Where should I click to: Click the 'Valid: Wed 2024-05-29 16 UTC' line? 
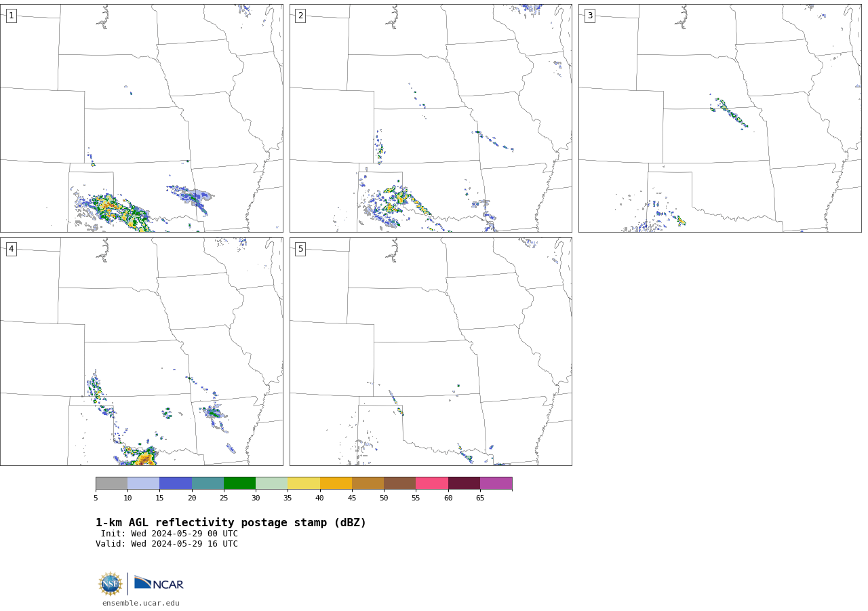167,544
